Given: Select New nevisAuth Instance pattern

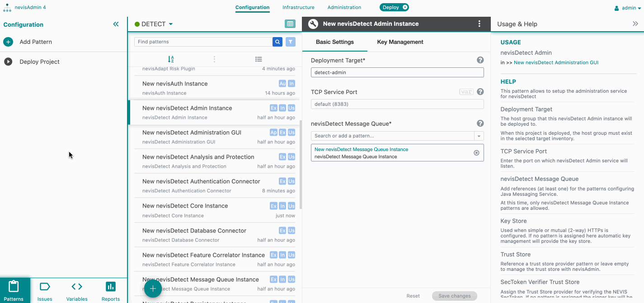Looking at the screenshot, I should 215,88.
